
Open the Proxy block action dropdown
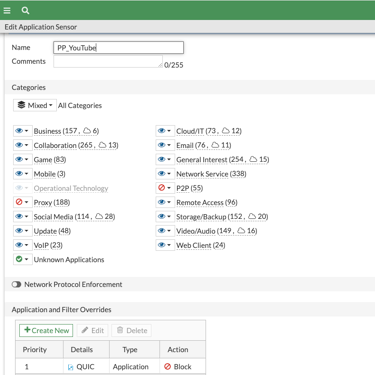point(22,202)
